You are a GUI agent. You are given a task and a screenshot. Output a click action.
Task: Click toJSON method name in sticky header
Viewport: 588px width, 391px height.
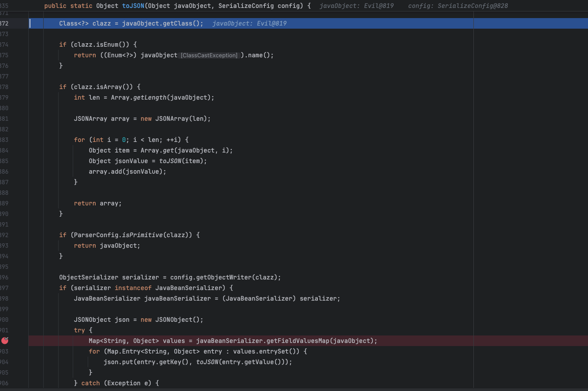[x=133, y=6]
